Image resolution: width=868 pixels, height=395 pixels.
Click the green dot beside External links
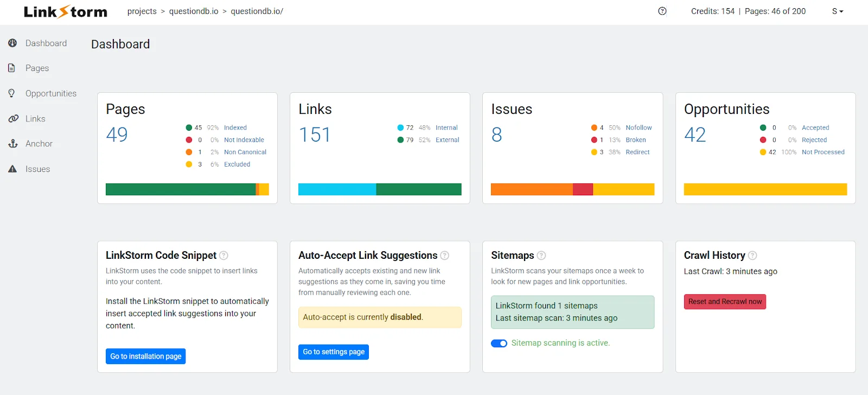pyautogui.click(x=400, y=140)
